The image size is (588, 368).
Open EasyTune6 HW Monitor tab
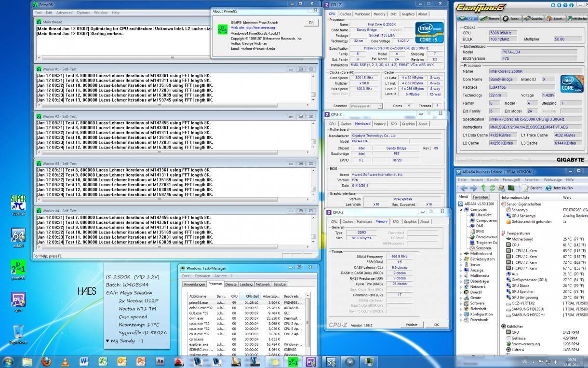click(x=578, y=18)
